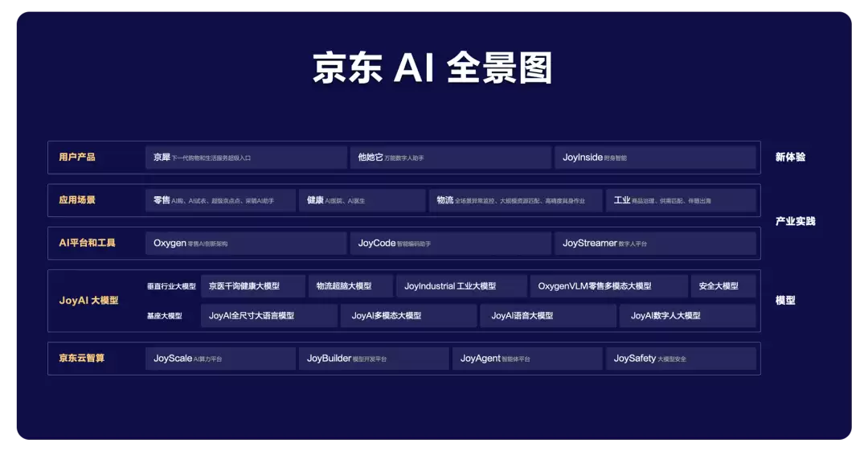Open the JoyScale AI算力平台 card
This screenshot has height=451, width=868.
220,359
